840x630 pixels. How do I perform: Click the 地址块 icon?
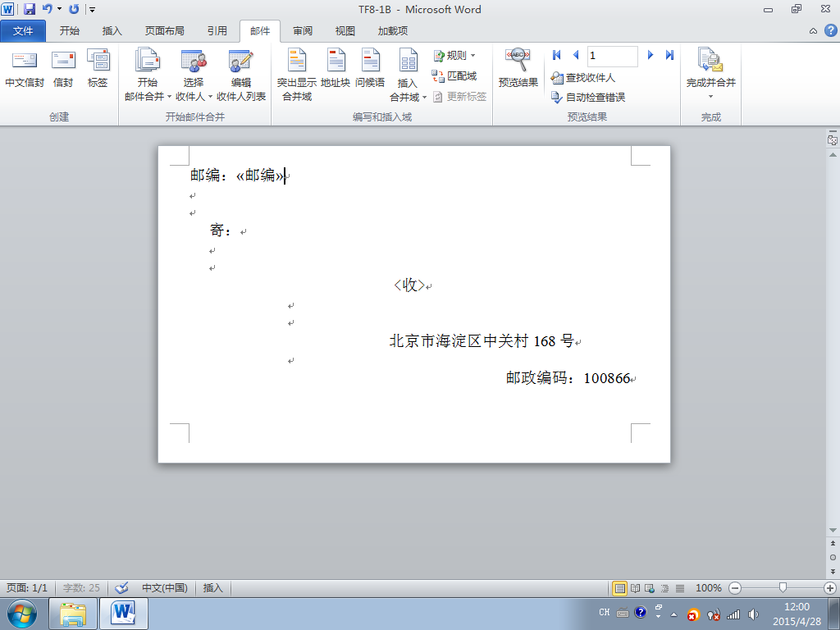[336, 68]
